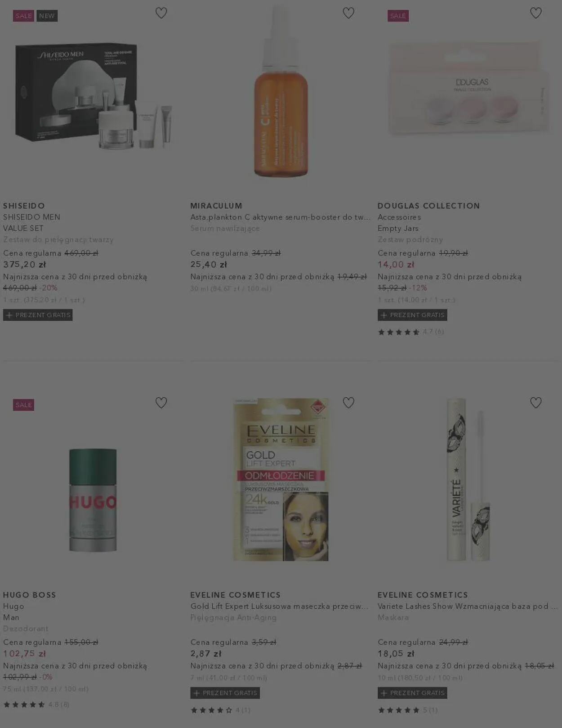Click SALE badge on Douglas Collection item
The width and height of the screenshot is (562, 728).
point(398,16)
